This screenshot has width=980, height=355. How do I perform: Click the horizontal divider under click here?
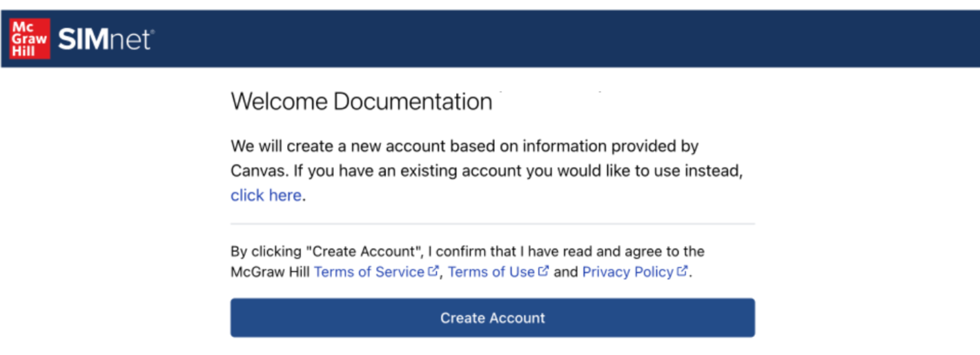492,223
